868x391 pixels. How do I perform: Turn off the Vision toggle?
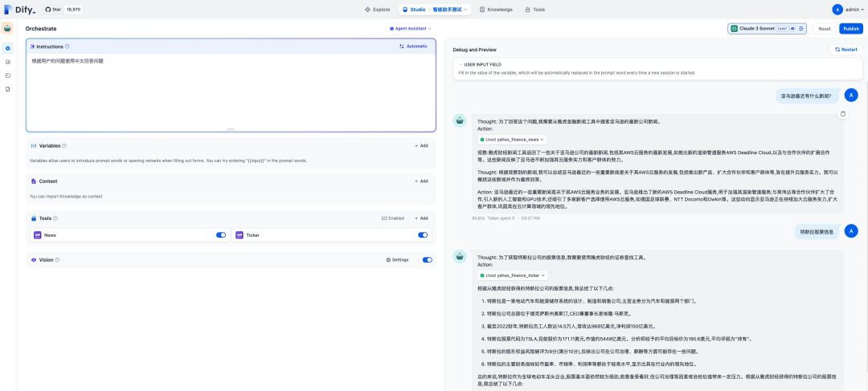point(428,260)
